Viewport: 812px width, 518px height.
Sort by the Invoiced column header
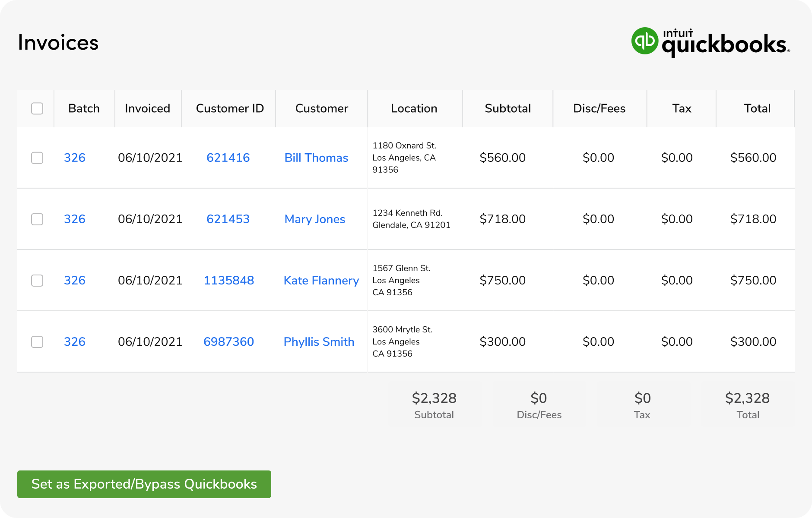point(147,108)
